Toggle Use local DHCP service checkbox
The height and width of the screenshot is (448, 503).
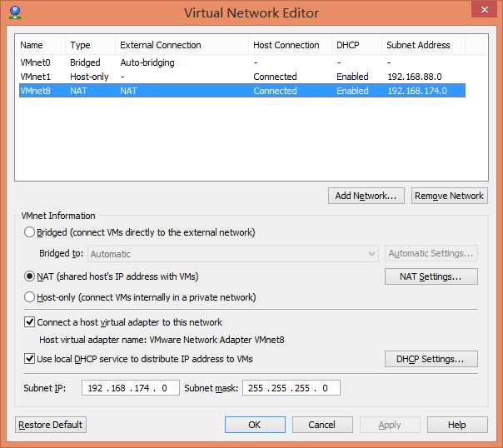pos(29,359)
